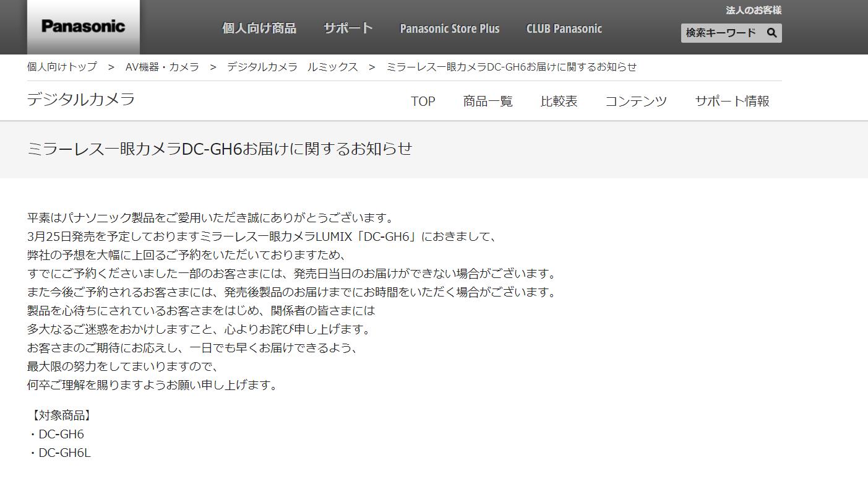Click the line starting 最大限の努力
This screenshot has width=868, height=486.
[123, 367]
